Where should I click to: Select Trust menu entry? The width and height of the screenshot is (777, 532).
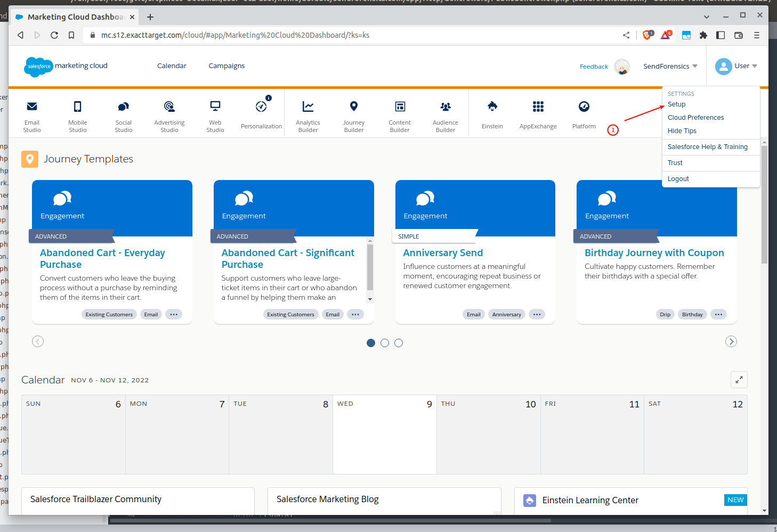(675, 163)
